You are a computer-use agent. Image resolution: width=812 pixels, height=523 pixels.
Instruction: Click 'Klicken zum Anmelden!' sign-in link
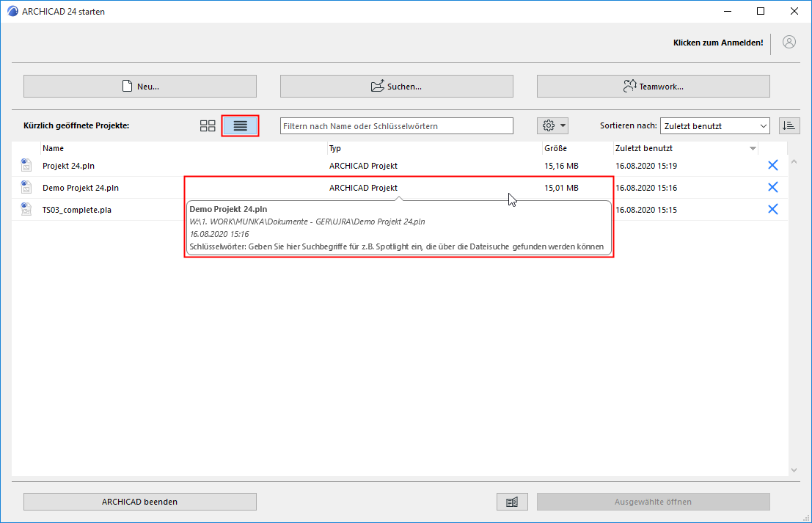pyautogui.click(x=718, y=43)
